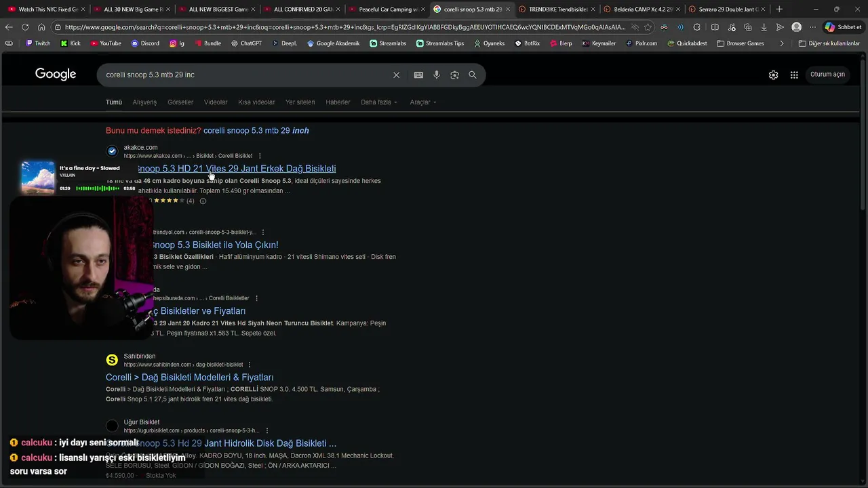Click the It's a fine day song progress bar

pyautogui.click(x=98, y=188)
